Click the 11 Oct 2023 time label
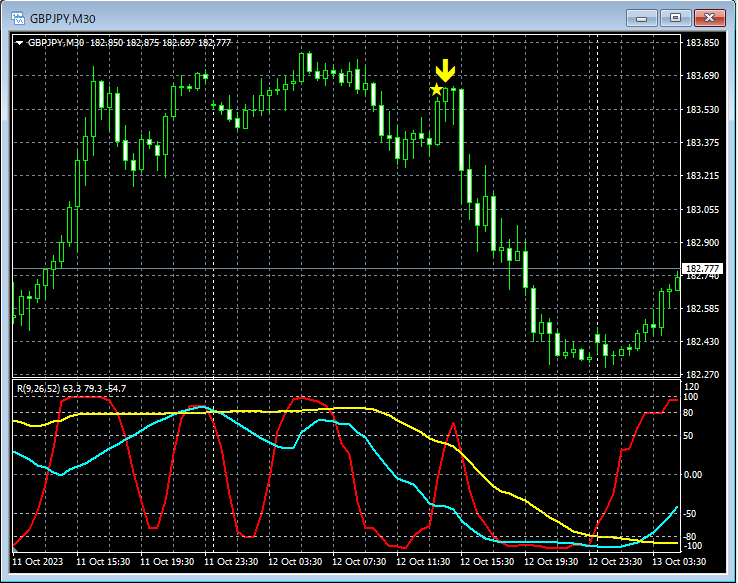Viewport: 738px width, 583px height. click(x=38, y=562)
